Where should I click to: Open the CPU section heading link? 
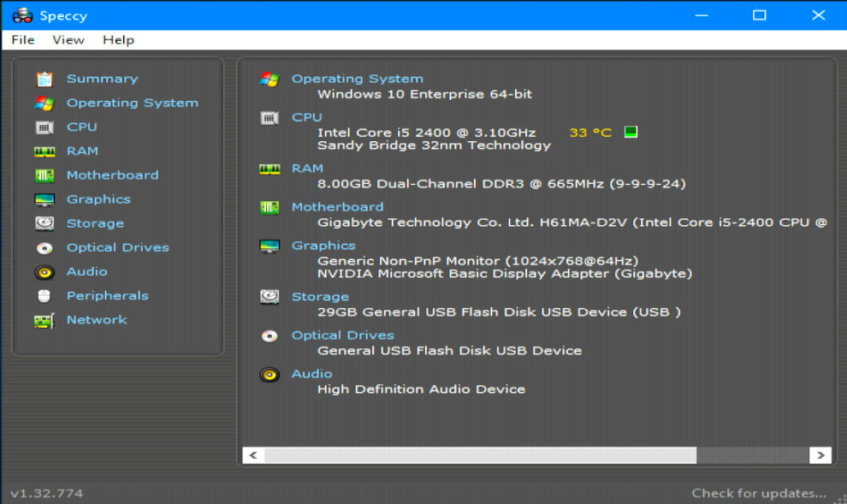[x=306, y=116]
